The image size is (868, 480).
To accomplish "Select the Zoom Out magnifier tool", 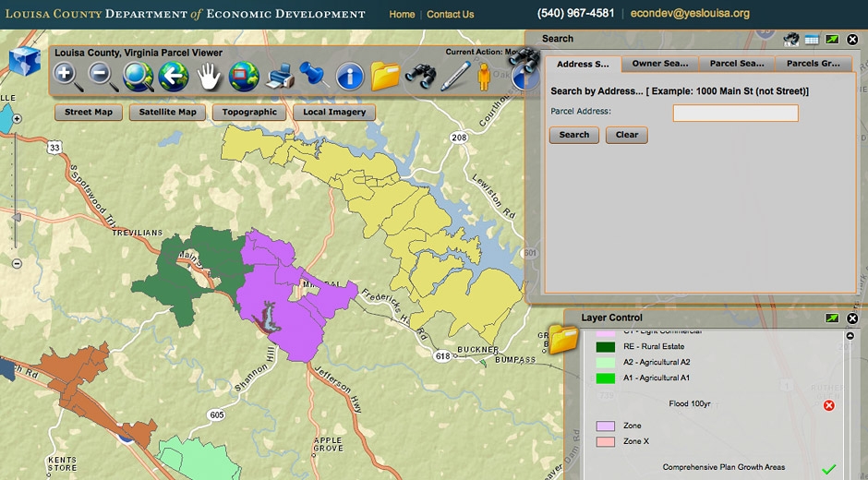I will click(103, 77).
